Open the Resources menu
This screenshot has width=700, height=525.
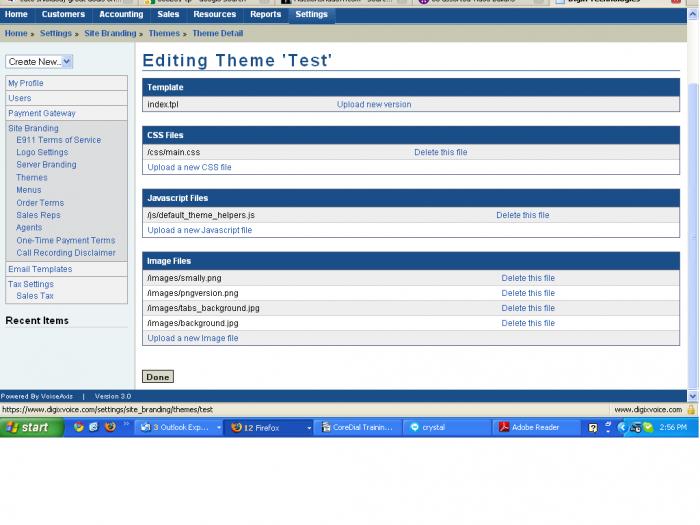[x=214, y=14]
